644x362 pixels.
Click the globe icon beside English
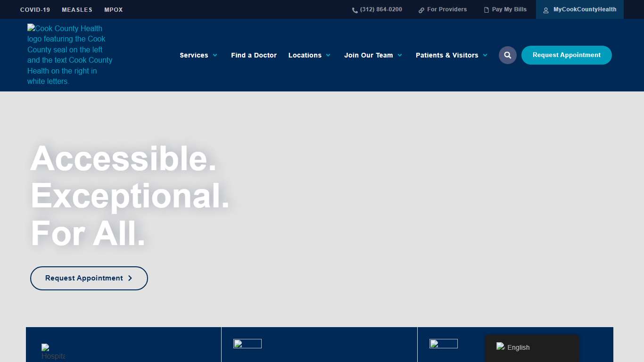click(500, 346)
